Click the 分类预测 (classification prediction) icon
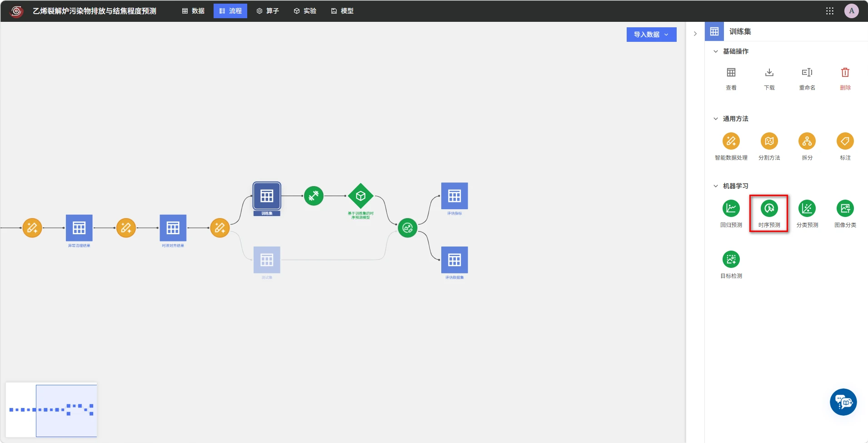This screenshot has height=443, width=868. click(807, 208)
